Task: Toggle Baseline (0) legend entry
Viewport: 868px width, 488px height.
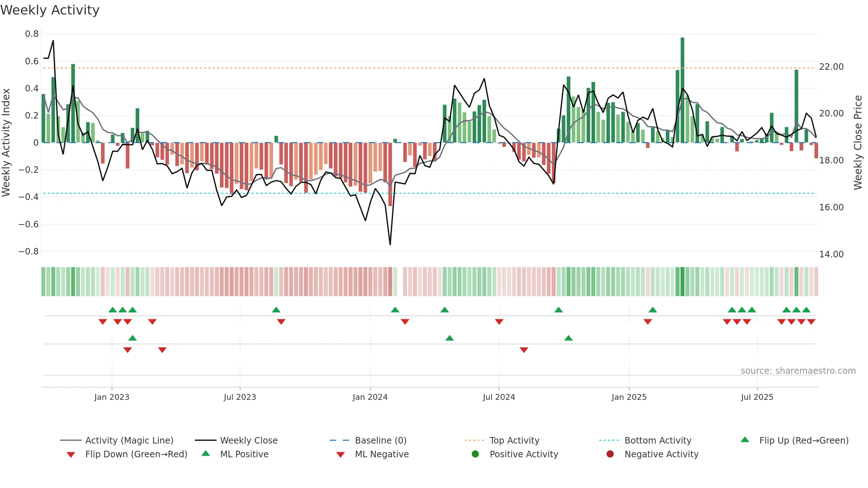Action: tap(368, 440)
